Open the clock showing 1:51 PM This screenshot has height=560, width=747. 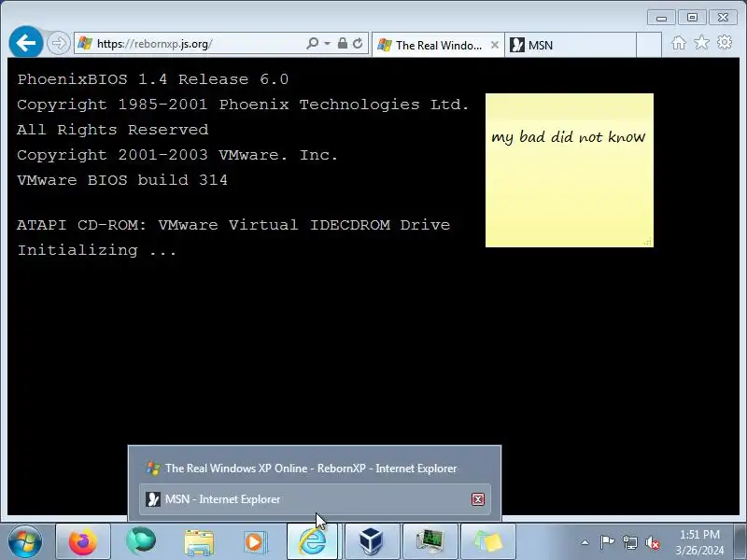(x=699, y=542)
